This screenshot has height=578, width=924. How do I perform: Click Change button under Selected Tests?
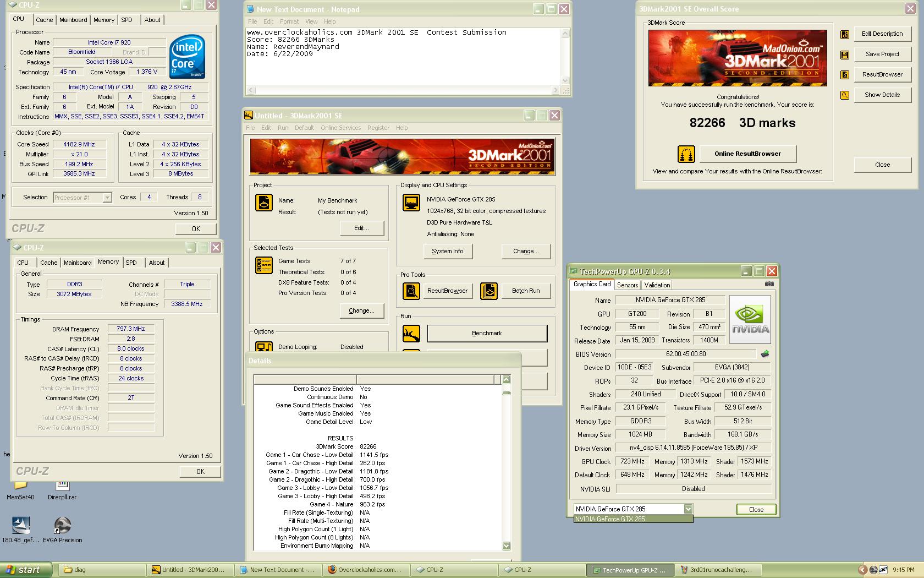[361, 311]
